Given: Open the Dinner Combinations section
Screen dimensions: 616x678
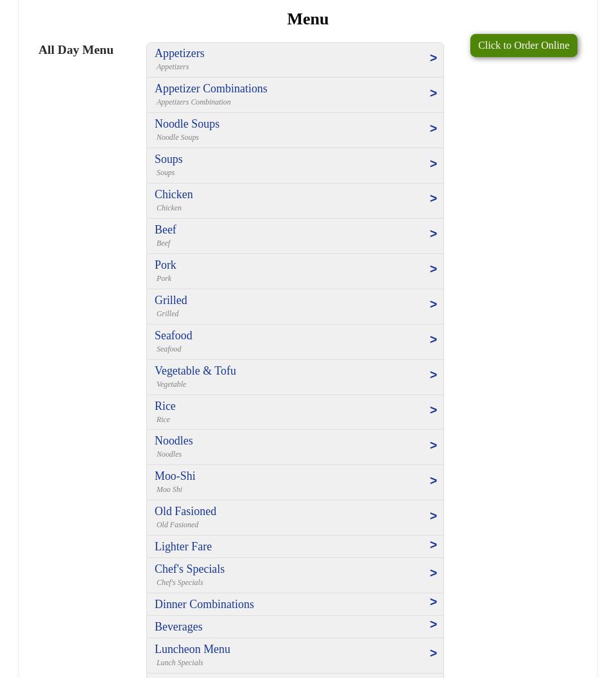Looking at the screenshot, I should pyautogui.click(x=204, y=604).
